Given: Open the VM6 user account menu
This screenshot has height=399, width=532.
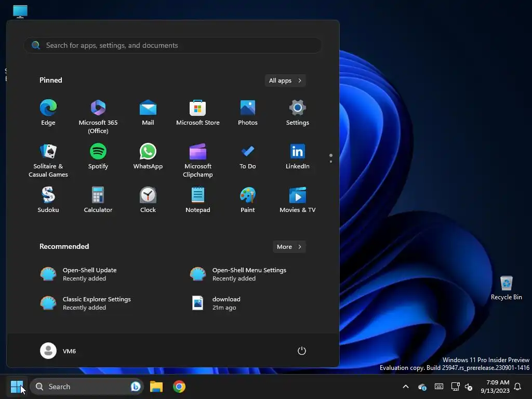Looking at the screenshot, I should point(58,351).
